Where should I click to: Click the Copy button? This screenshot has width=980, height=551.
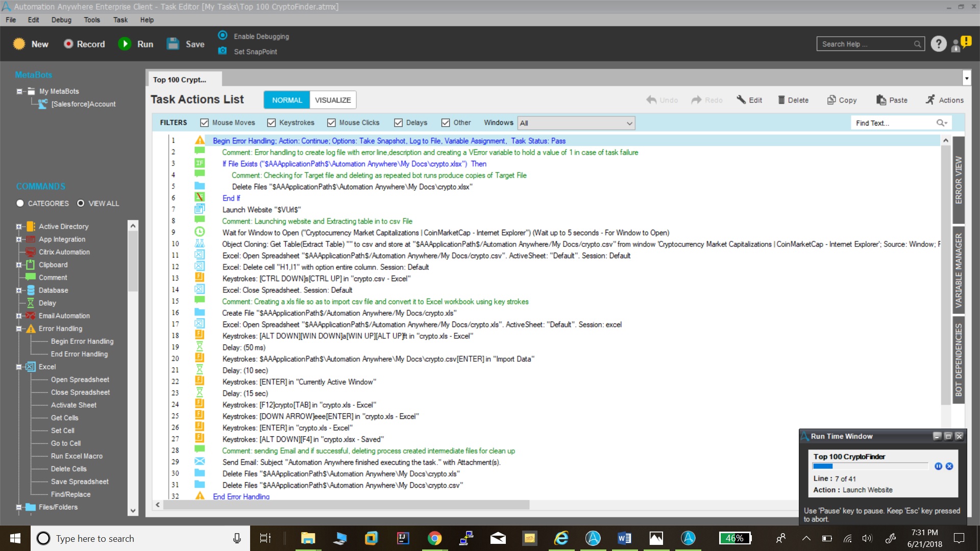[x=842, y=100]
